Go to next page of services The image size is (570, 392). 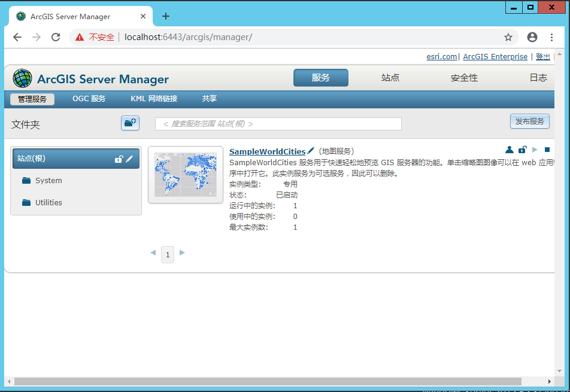(x=182, y=253)
